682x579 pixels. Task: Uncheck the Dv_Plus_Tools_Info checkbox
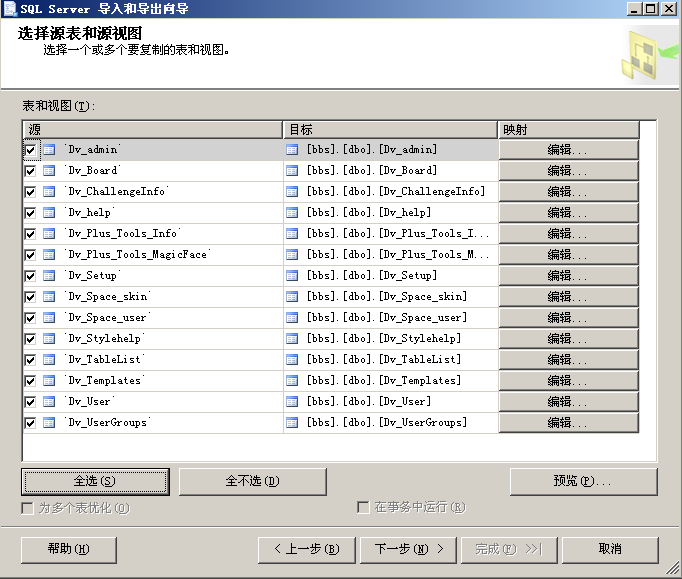coord(30,234)
